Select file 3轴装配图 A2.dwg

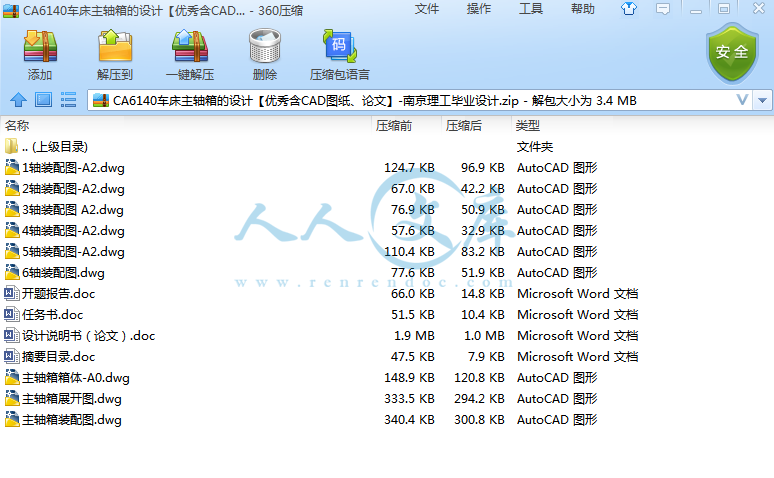(x=387, y=210)
